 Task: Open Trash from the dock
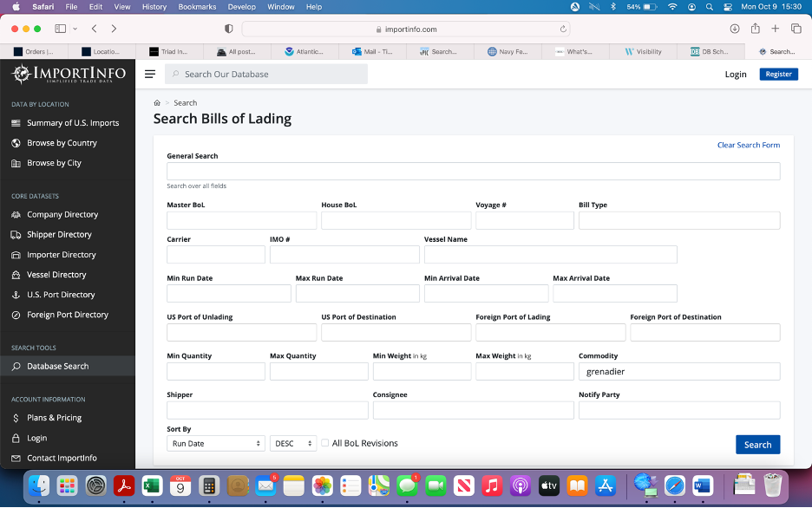pos(773,485)
